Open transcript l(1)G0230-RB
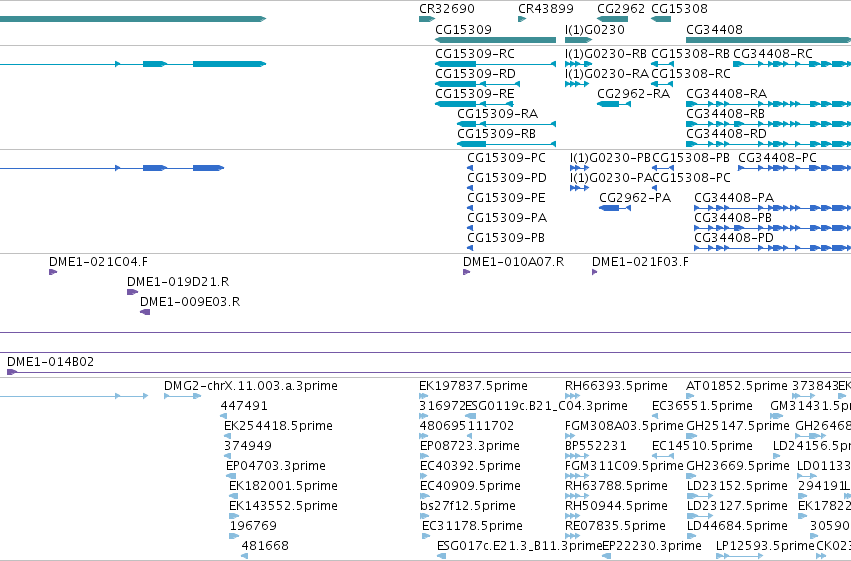This screenshot has height=561, width=851. (578, 64)
